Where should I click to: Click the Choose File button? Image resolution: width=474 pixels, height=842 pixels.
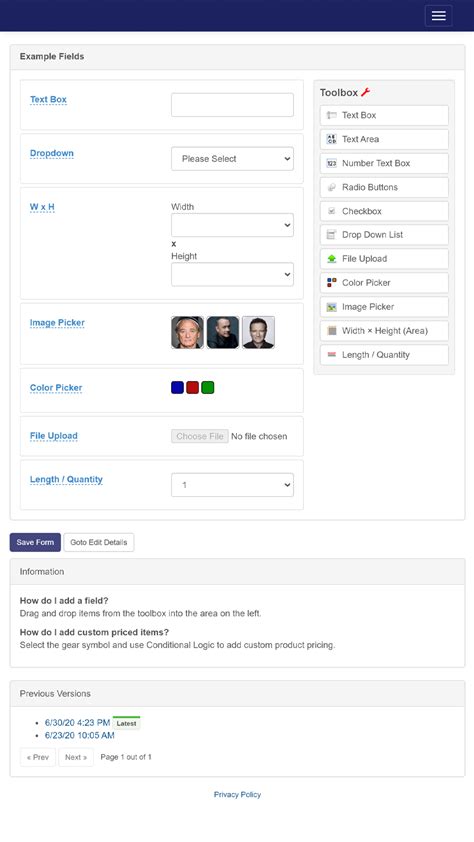click(x=200, y=436)
